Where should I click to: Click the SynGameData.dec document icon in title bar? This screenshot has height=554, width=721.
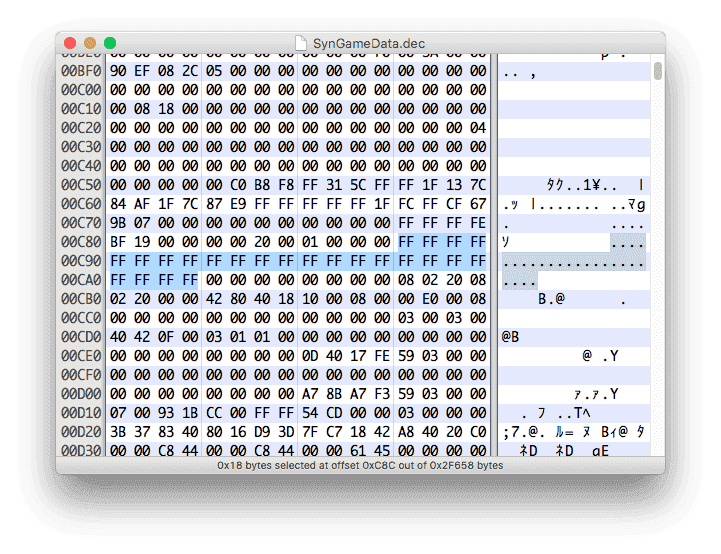tap(300, 43)
